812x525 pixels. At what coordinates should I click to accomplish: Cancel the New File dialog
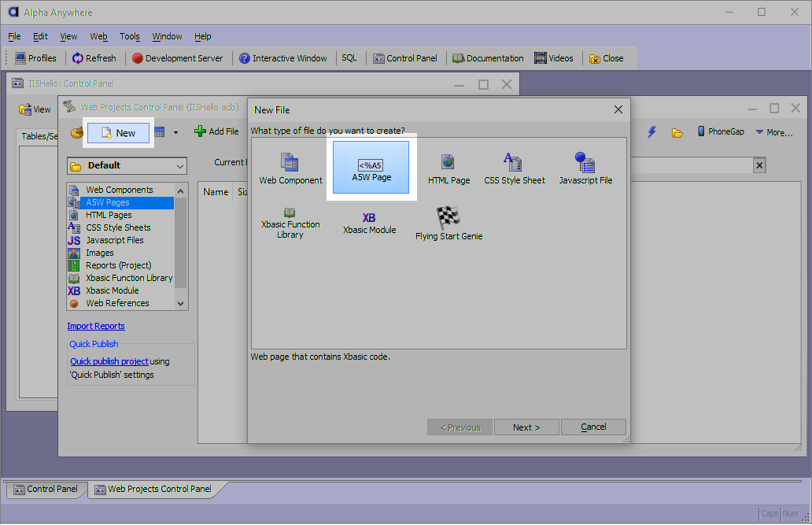pyautogui.click(x=593, y=427)
